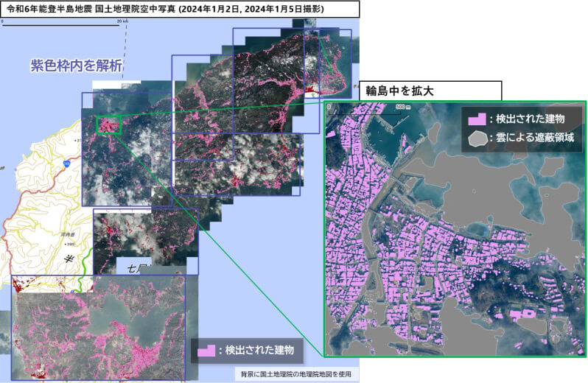588x383 pixels.
Task: Select the small green box around Wajima
Action: [108, 124]
